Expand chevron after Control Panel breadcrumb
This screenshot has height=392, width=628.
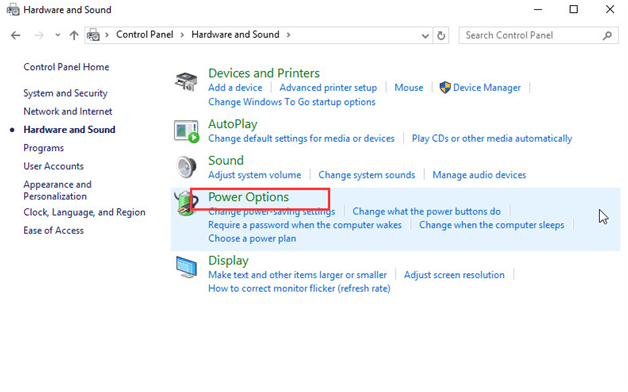pyautogui.click(x=182, y=35)
